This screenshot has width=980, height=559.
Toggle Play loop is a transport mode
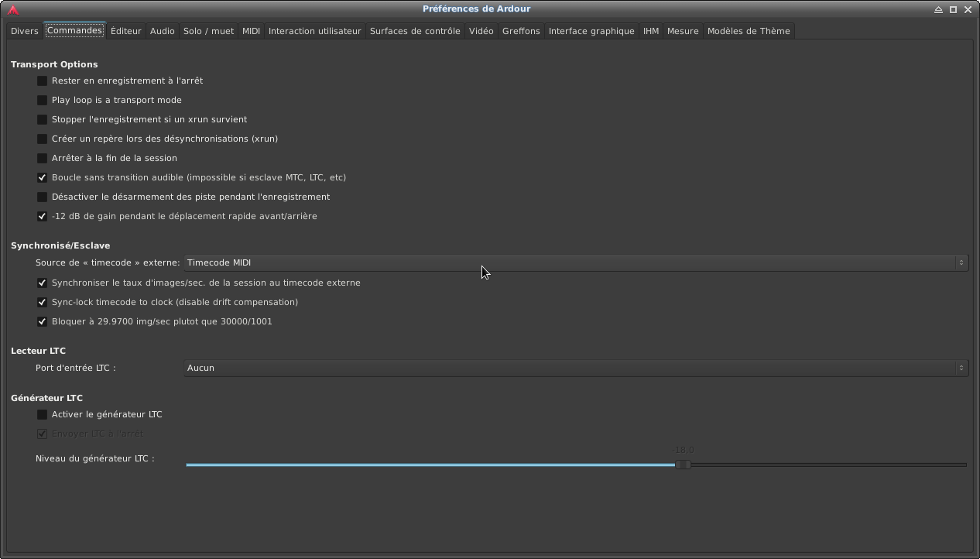(43, 100)
